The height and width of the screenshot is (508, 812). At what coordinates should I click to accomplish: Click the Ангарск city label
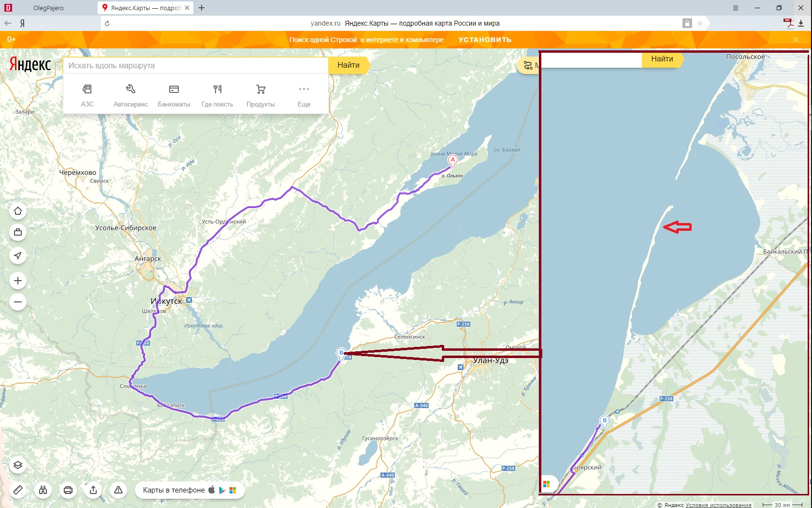click(148, 258)
